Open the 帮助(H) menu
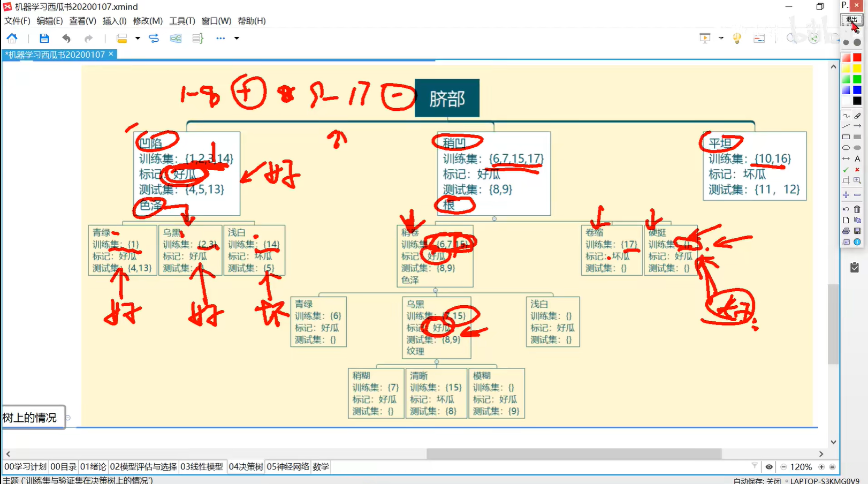This screenshot has width=868, height=484. pos(252,21)
